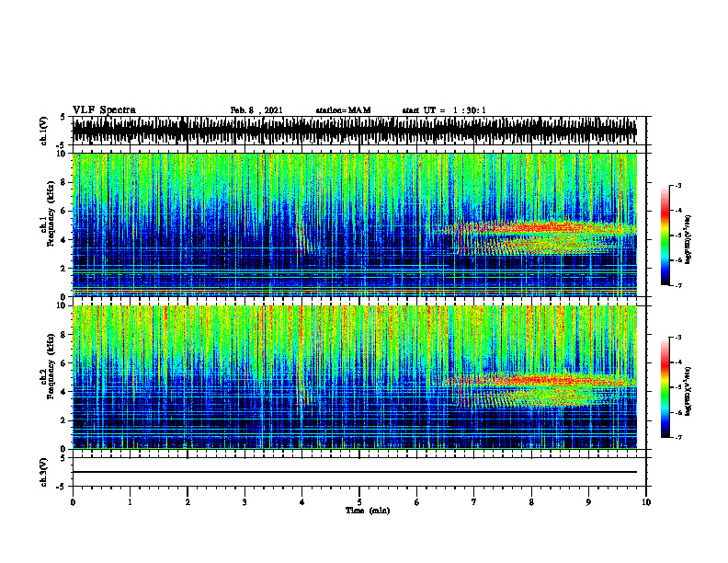Click time axis tick label "2"

point(188,502)
